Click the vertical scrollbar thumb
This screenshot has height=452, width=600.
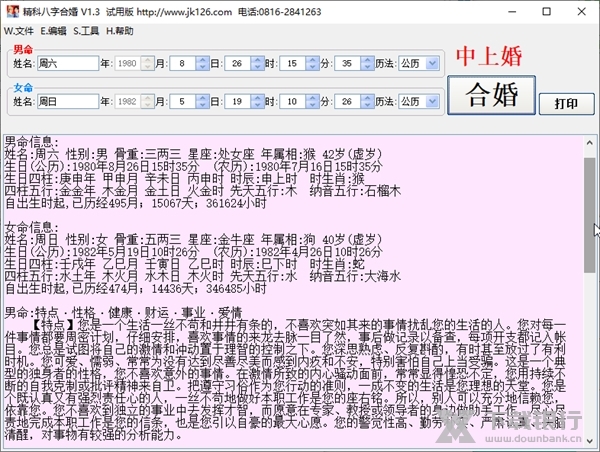coord(590,215)
